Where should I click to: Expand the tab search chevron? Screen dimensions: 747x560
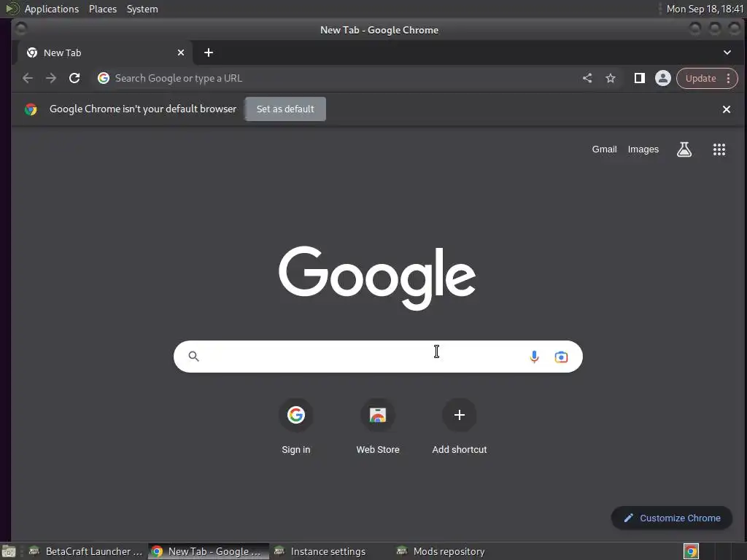727,52
